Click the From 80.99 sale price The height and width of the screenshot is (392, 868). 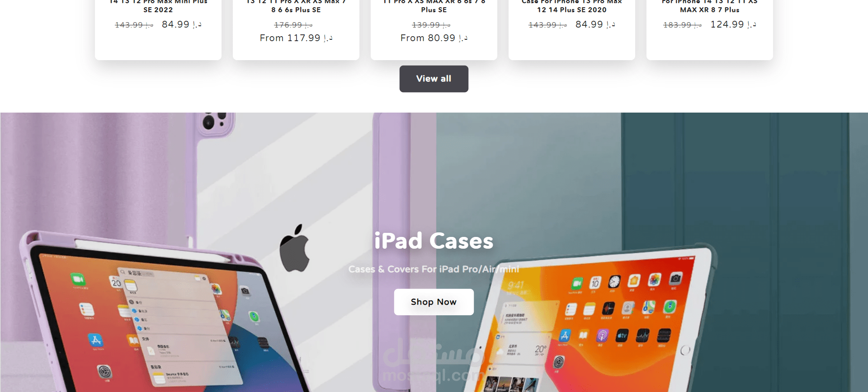tap(434, 38)
